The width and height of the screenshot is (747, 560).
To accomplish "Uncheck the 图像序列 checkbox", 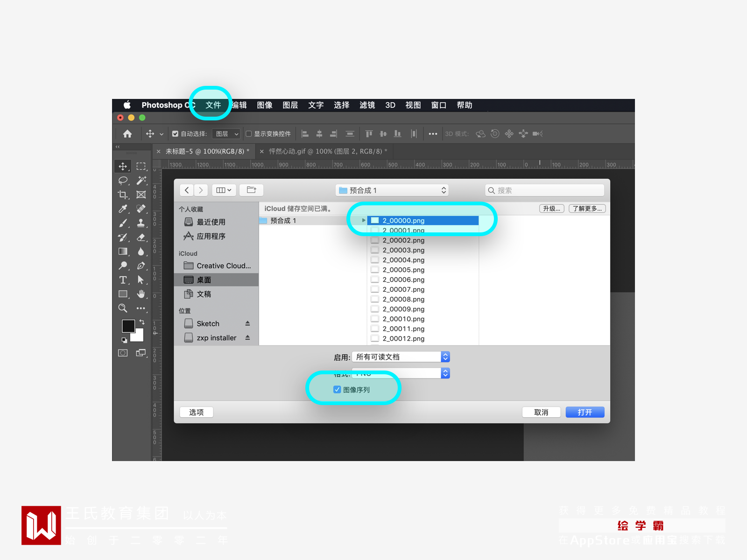I will tap(337, 390).
